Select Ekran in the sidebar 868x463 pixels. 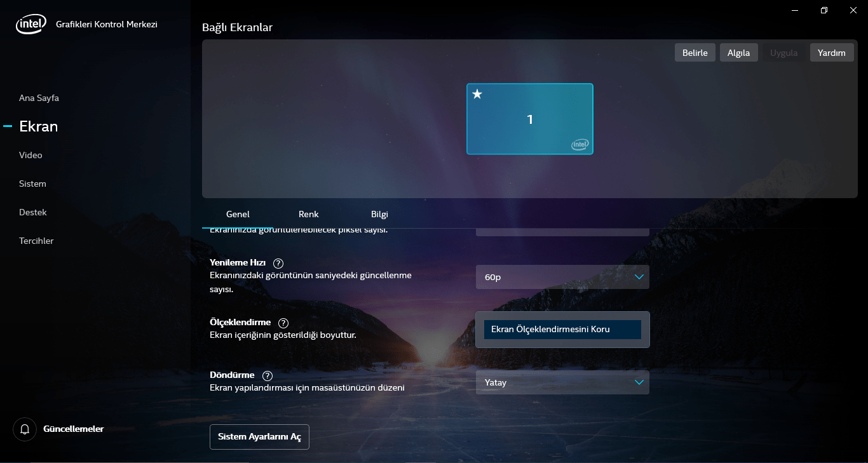[x=39, y=126]
